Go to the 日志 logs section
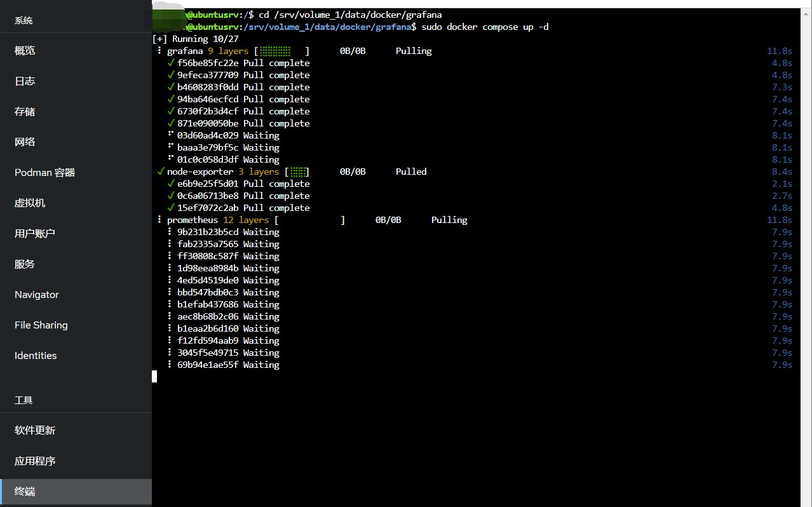 (x=25, y=81)
